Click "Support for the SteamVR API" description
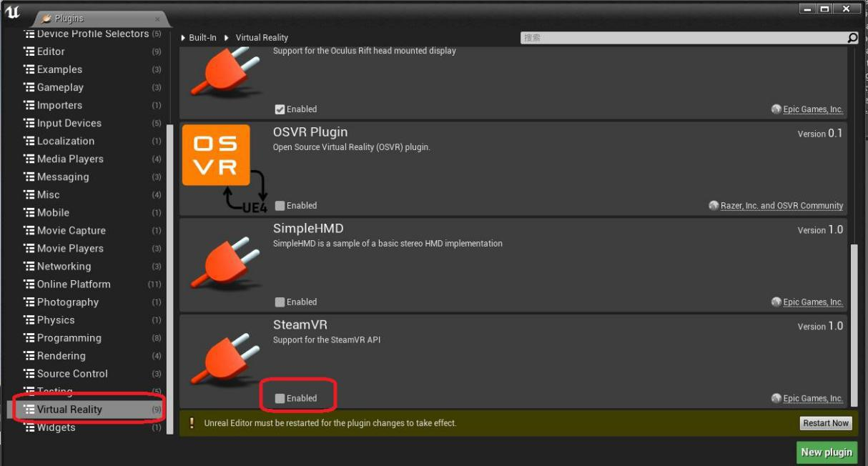The width and height of the screenshot is (868, 466). (327, 340)
